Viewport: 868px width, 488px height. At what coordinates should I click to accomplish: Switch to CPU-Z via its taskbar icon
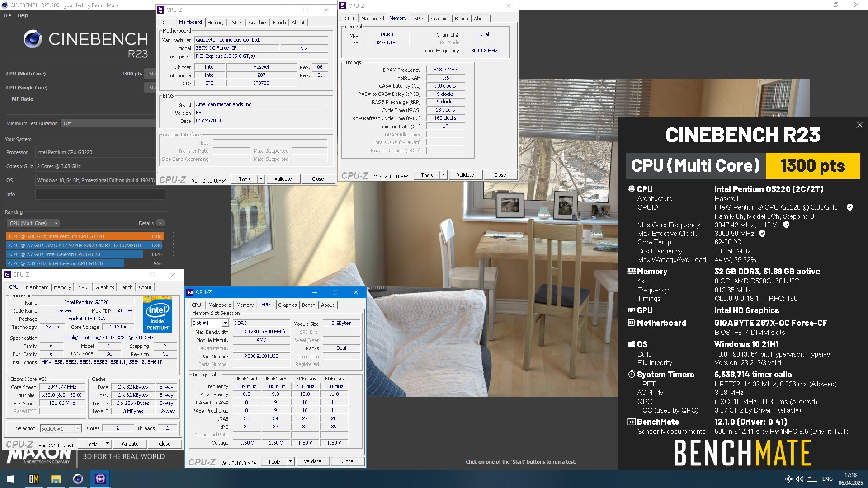click(100, 479)
